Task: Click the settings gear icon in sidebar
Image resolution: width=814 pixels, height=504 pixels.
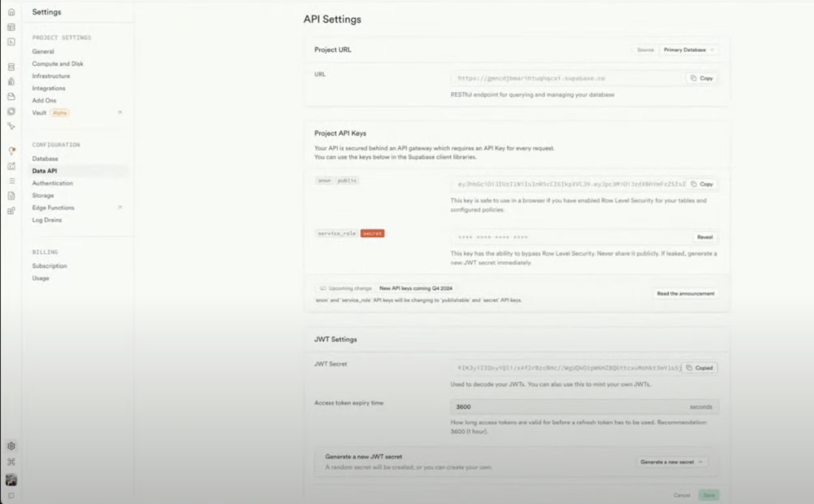Action: 11,446
